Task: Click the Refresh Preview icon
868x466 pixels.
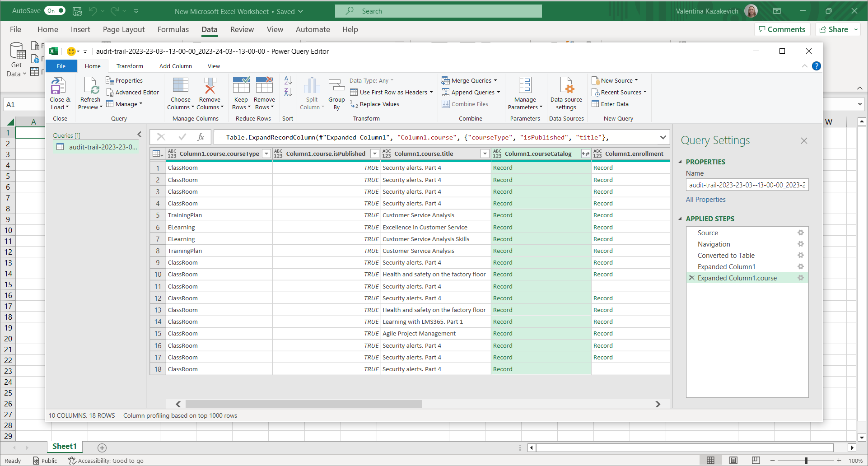Action: (x=90, y=86)
